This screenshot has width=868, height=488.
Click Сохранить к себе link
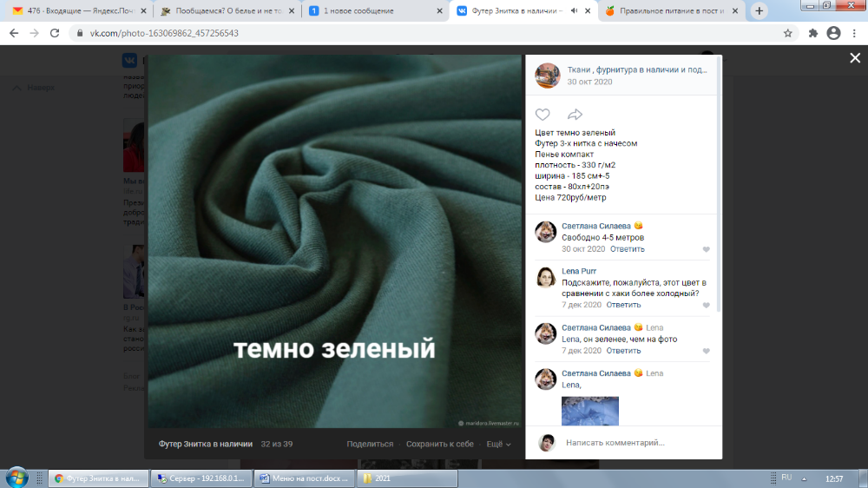pyautogui.click(x=439, y=445)
